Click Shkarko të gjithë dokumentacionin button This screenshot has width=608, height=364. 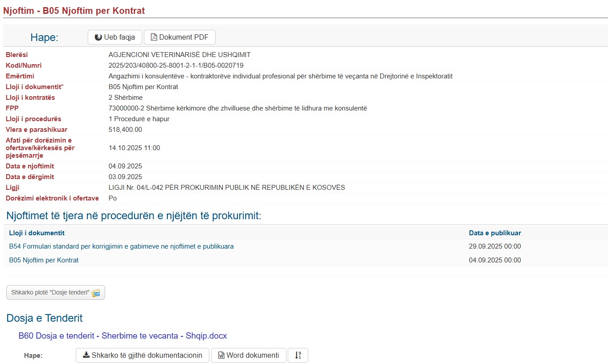coord(143,355)
